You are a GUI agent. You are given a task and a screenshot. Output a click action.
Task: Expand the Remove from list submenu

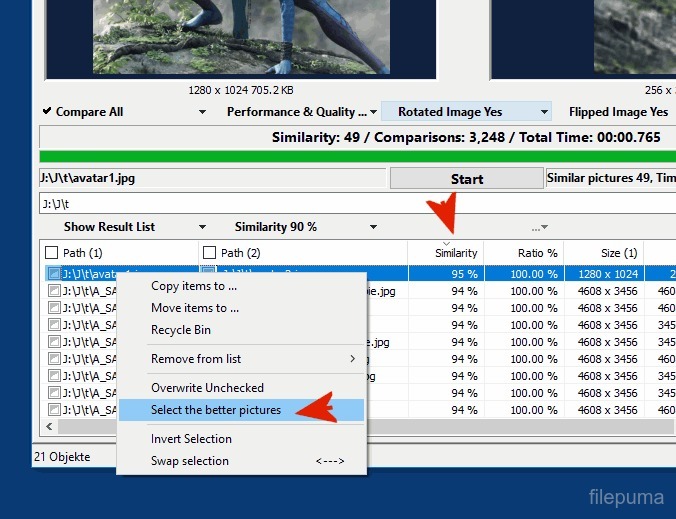240,359
